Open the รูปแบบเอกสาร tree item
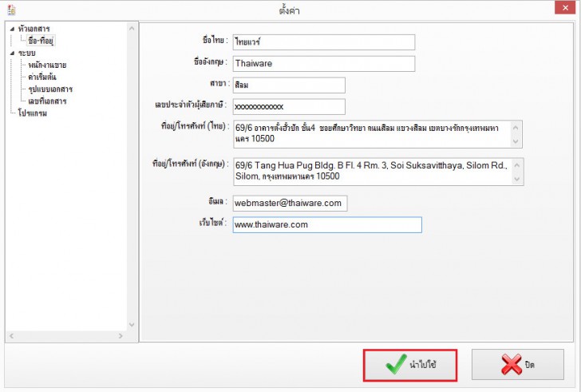Screen dimensions: 581x392 point(50,89)
